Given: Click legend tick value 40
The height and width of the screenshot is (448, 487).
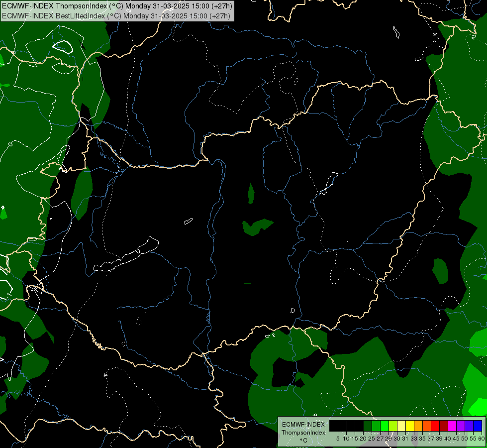Looking at the screenshot, I should tap(448, 439).
